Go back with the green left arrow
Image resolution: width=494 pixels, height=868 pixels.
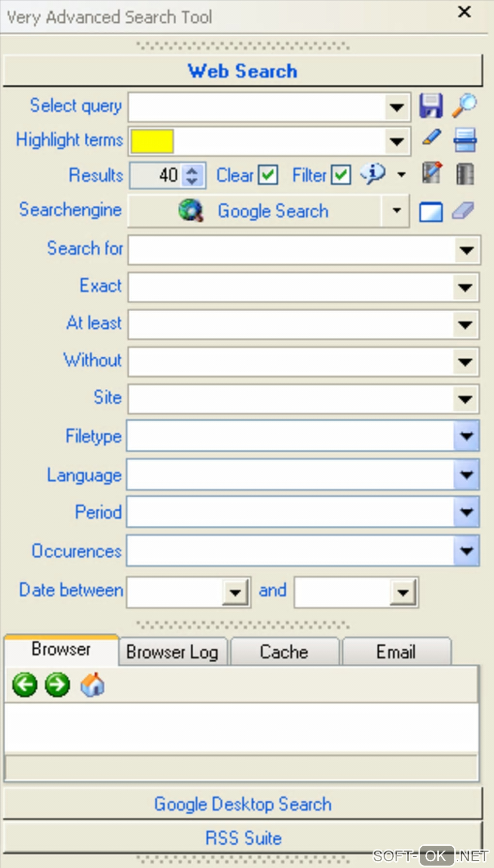pos(25,685)
